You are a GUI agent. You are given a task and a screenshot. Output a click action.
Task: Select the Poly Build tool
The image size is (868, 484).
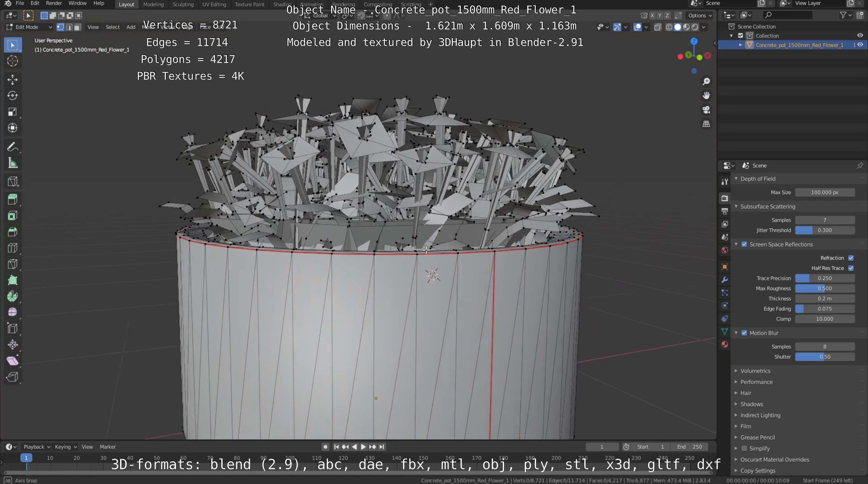pos(13,280)
